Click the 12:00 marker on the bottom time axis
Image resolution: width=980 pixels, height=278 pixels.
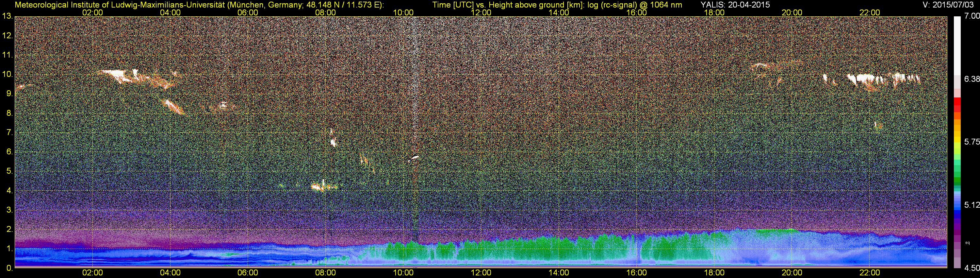[x=481, y=273]
